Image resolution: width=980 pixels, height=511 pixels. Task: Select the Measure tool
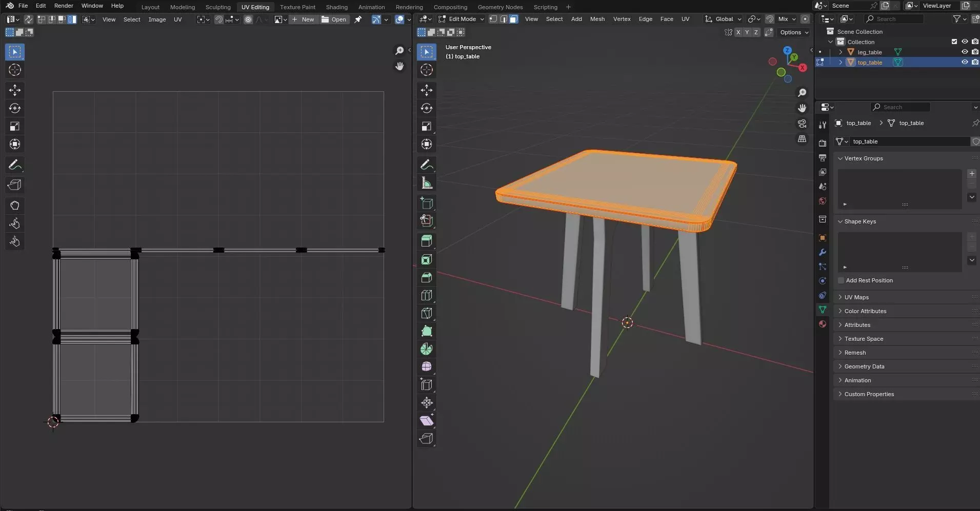[x=427, y=183]
